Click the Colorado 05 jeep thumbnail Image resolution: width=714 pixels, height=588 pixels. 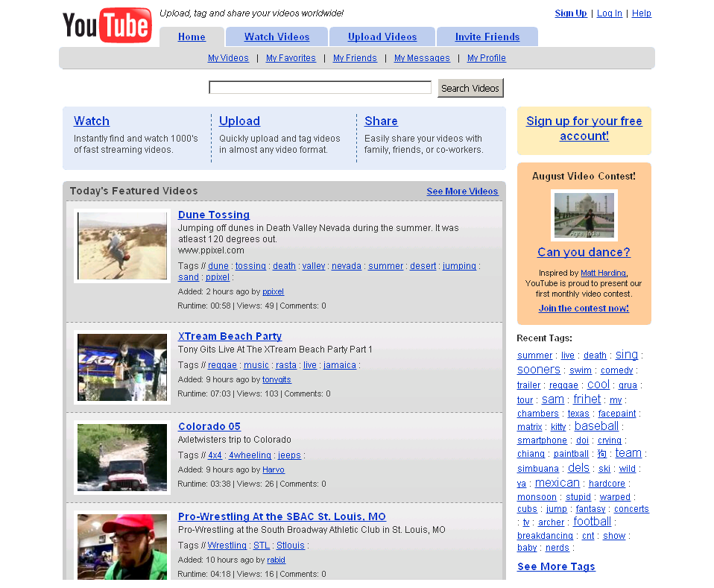point(121,456)
